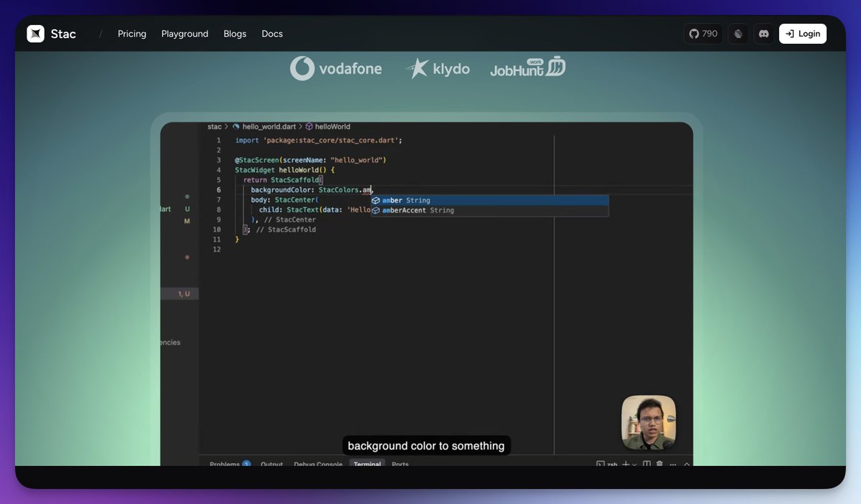
Task: Click the Problems badge showing one issue
Action: 246,464
